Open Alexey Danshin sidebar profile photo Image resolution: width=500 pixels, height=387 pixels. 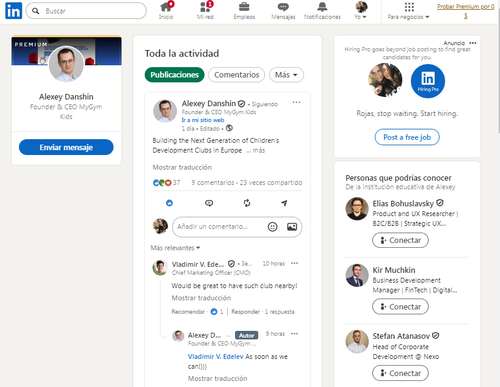coord(66,64)
